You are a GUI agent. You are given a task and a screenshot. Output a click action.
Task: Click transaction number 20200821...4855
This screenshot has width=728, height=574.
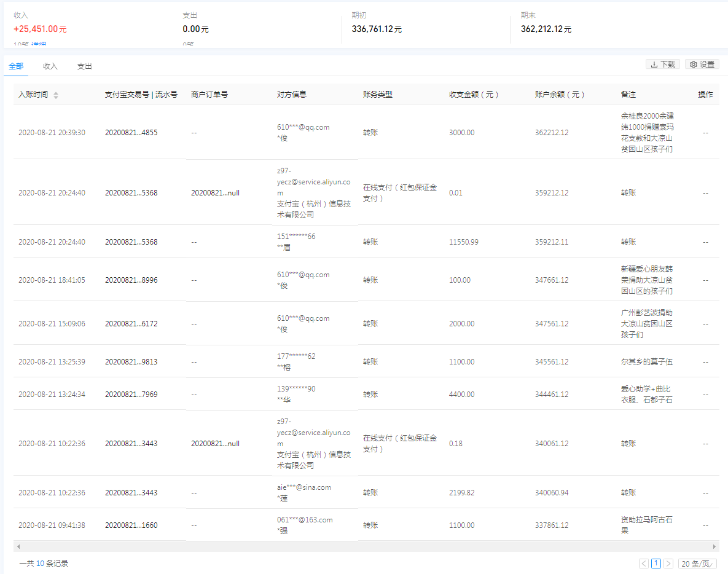tap(131, 133)
